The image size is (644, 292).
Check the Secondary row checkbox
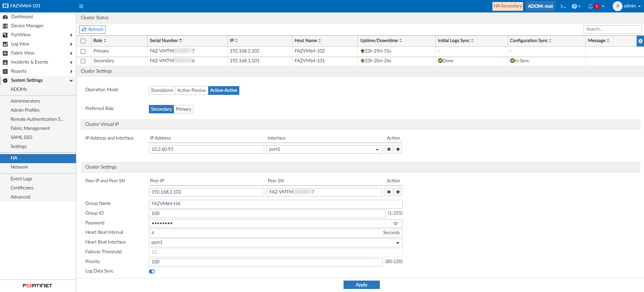click(x=83, y=61)
